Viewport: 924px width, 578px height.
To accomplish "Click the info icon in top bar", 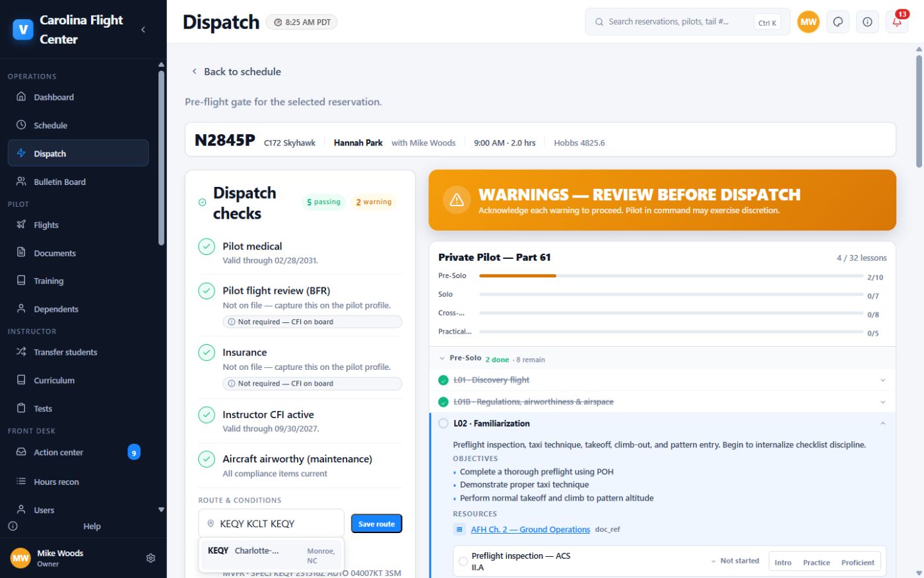I will [867, 22].
